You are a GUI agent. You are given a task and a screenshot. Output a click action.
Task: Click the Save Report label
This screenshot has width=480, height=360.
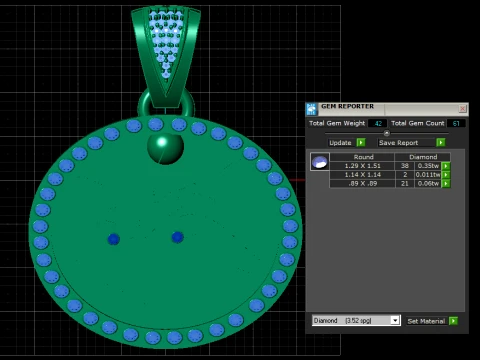point(399,143)
